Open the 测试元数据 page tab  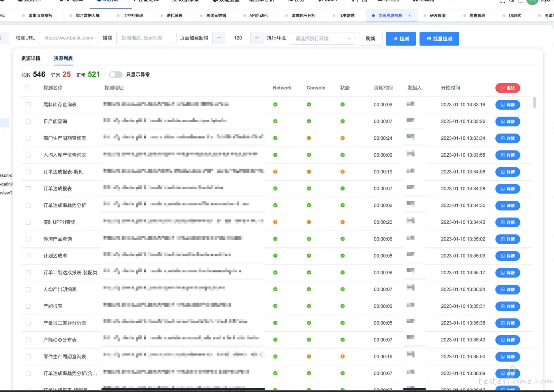point(216,16)
